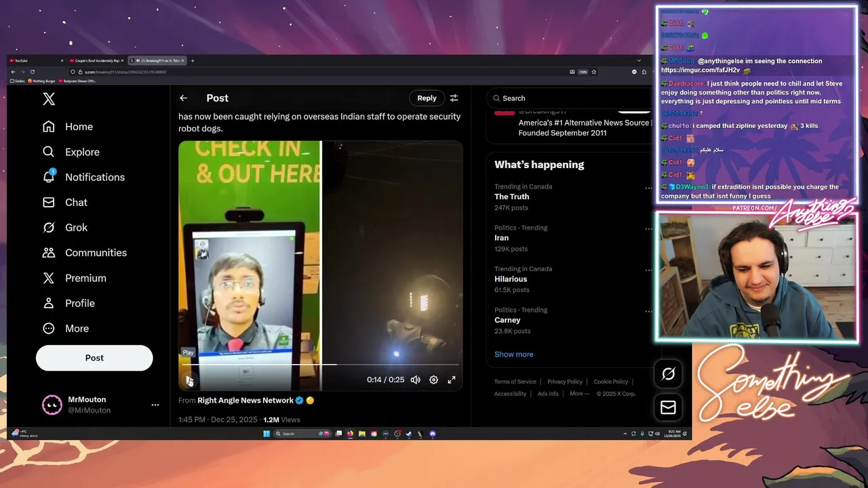Click the 150% zoom indicator
The width and height of the screenshot is (868, 488).
(x=583, y=72)
